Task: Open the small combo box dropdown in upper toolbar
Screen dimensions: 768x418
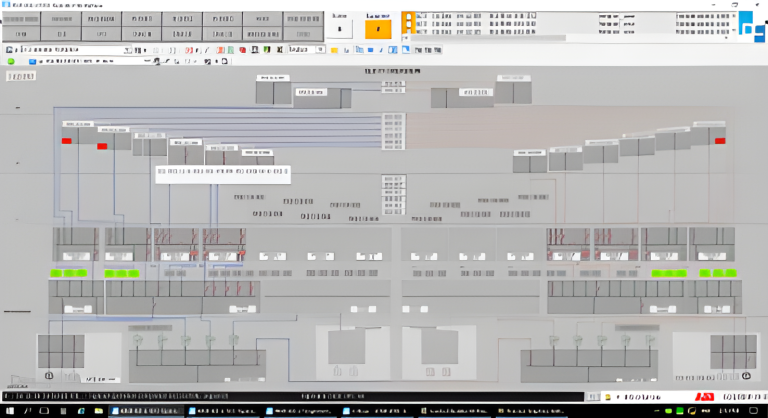Action: pos(320,49)
